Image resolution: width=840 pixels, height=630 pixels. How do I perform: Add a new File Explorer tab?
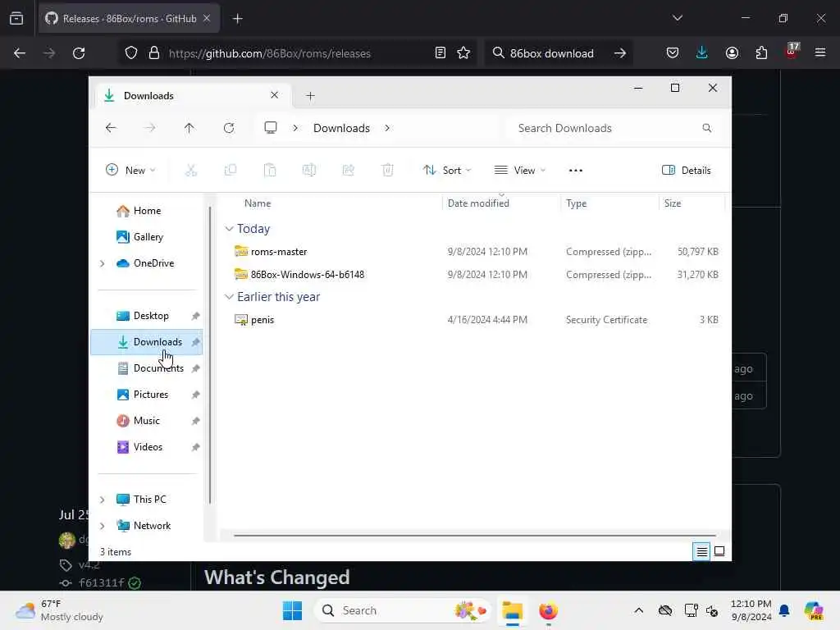click(310, 96)
